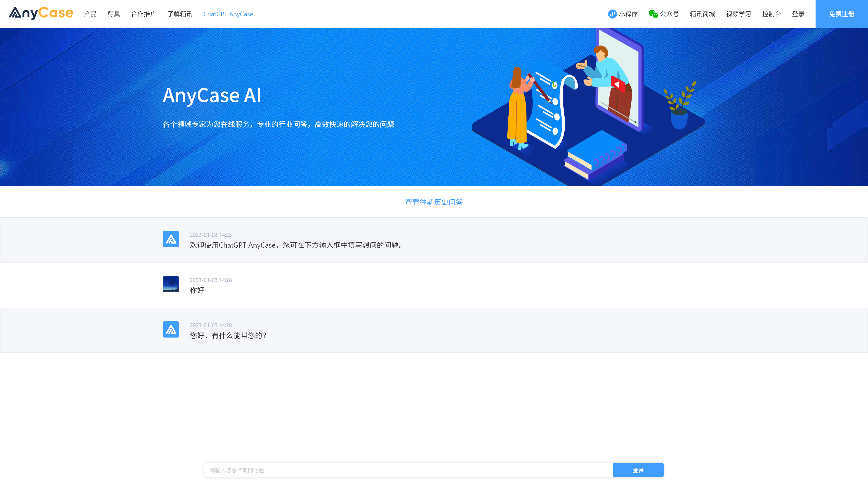Viewport: 868px width, 488px height.
Task: Open the 箱讯商城 link
Action: click(x=703, y=14)
